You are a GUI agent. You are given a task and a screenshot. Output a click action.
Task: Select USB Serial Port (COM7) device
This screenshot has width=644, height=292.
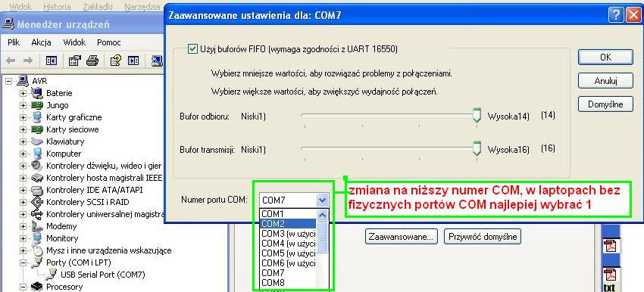pyautogui.click(x=103, y=275)
